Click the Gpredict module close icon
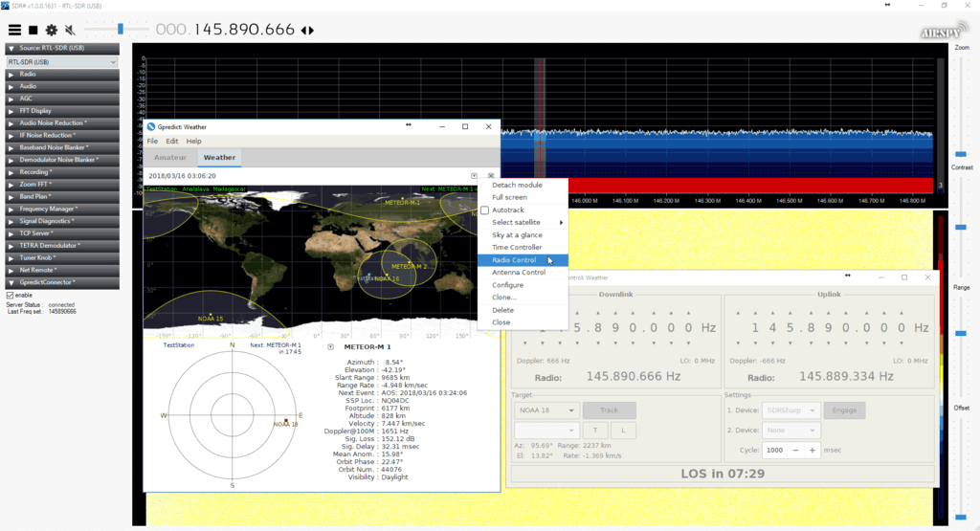 [x=491, y=175]
